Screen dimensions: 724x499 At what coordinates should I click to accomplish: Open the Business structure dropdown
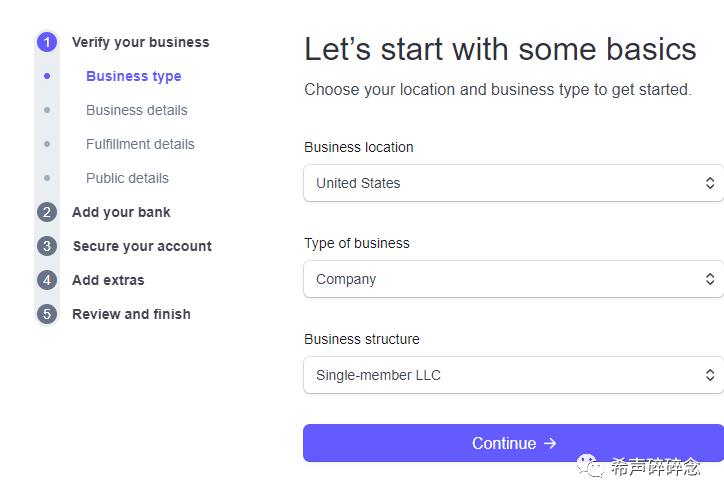(513, 375)
